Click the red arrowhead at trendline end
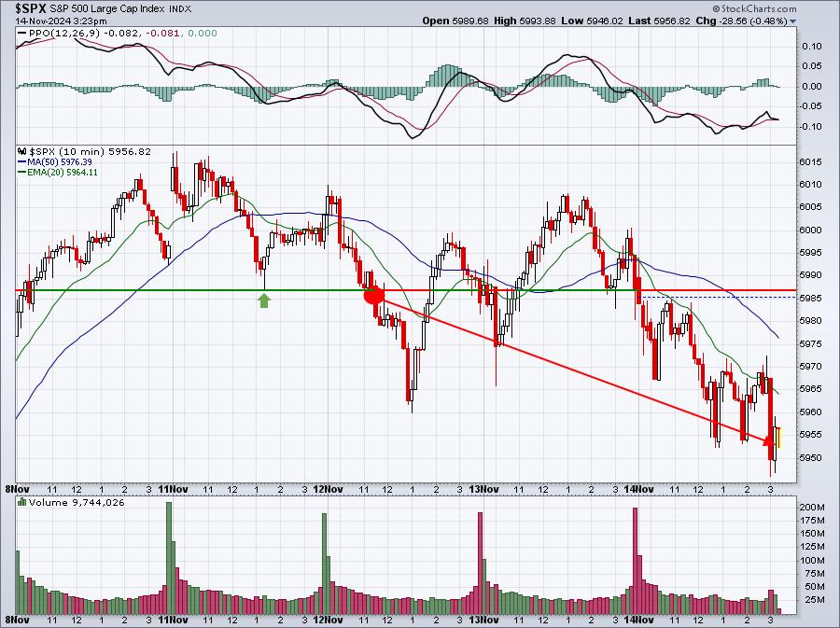 click(768, 440)
